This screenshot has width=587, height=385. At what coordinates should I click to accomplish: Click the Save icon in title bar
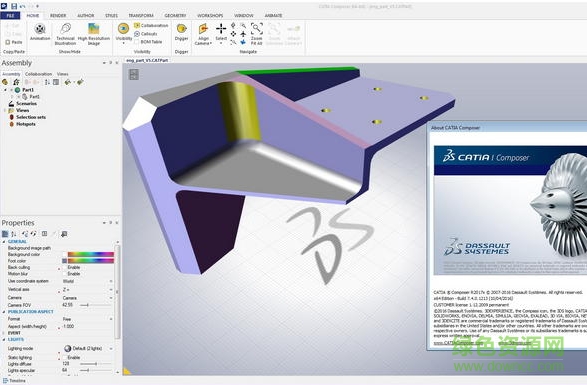click(14, 6)
